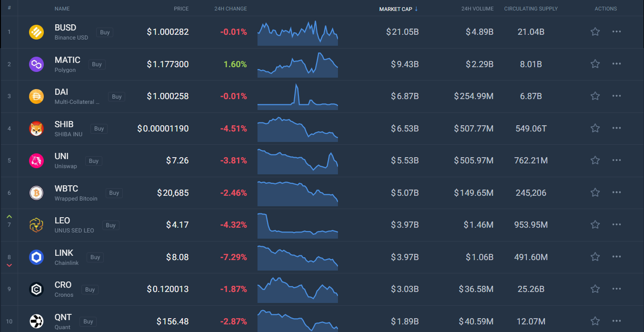
Task: Sort table by 24H Volume column
Action: (x=477, y=9)
